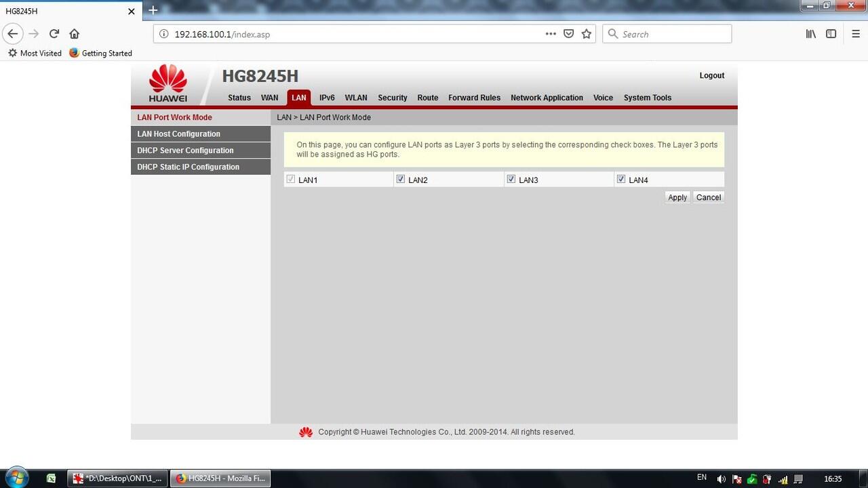Image resolution: width=868 pixels, height=488 pixels.
Task: Open a new browser tab
Action: point(153,10)
